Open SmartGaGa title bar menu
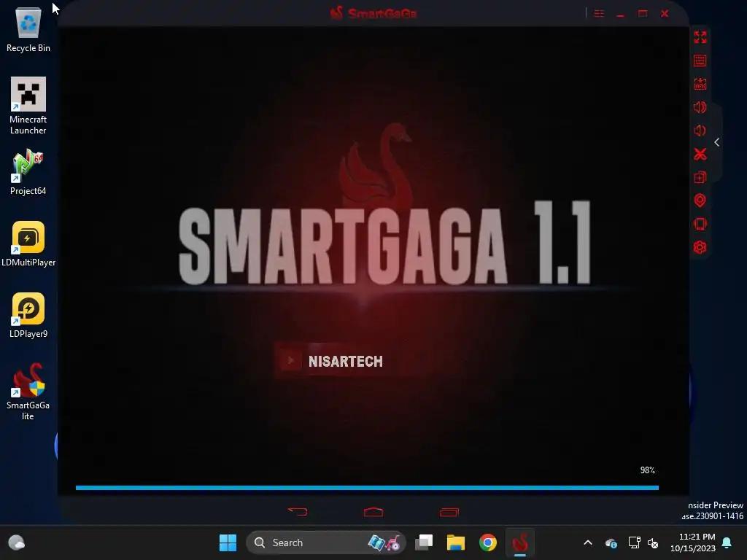The width and height of the screenshot is (747, 560). pos(599,13)
